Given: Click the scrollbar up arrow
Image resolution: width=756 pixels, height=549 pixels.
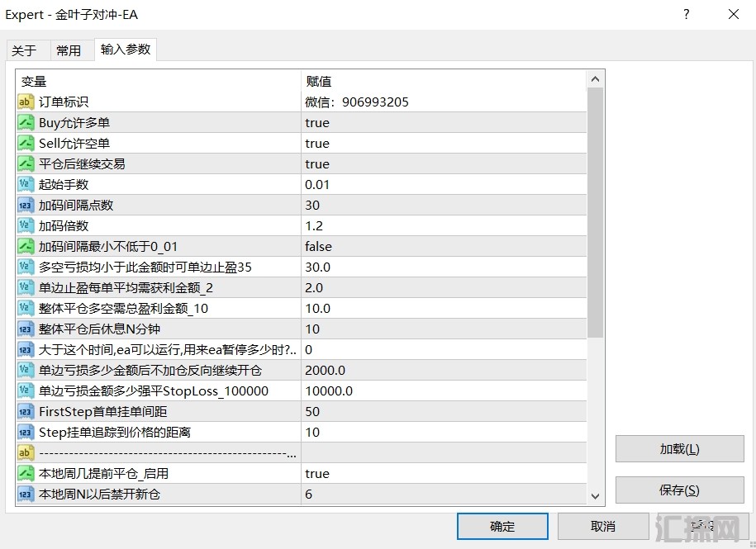Looking at the screenshot, I should tap(596, 79).
